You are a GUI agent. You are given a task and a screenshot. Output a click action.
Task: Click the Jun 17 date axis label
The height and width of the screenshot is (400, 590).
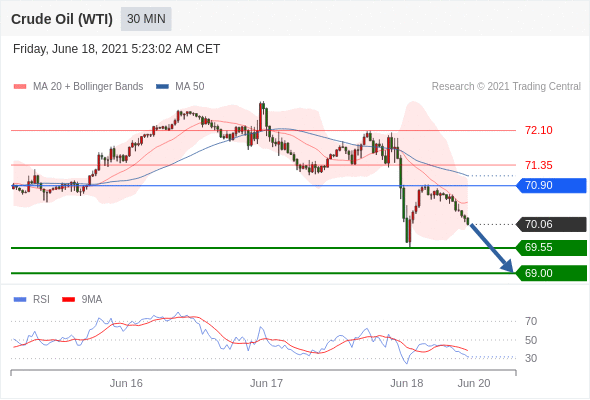coord(266,383)
